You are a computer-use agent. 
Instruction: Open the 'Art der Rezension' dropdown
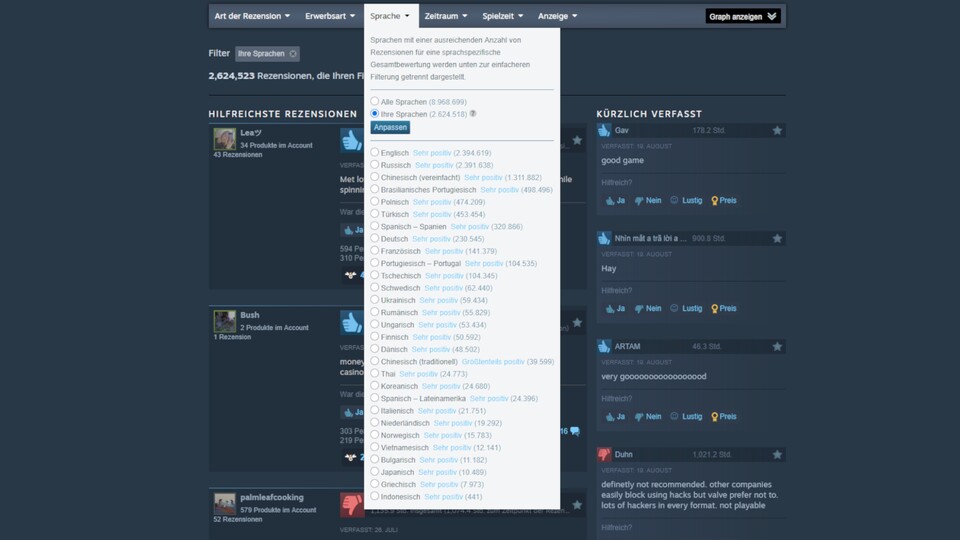[252, 16]
